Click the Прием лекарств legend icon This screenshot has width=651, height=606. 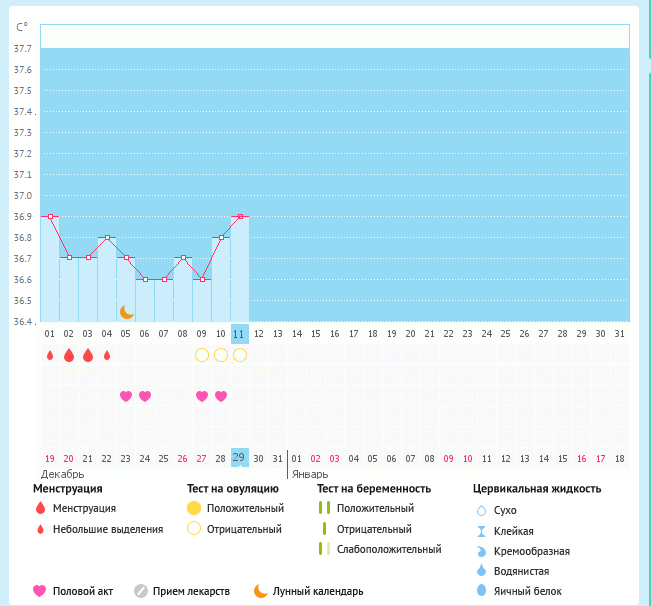(x=141, y=591)
